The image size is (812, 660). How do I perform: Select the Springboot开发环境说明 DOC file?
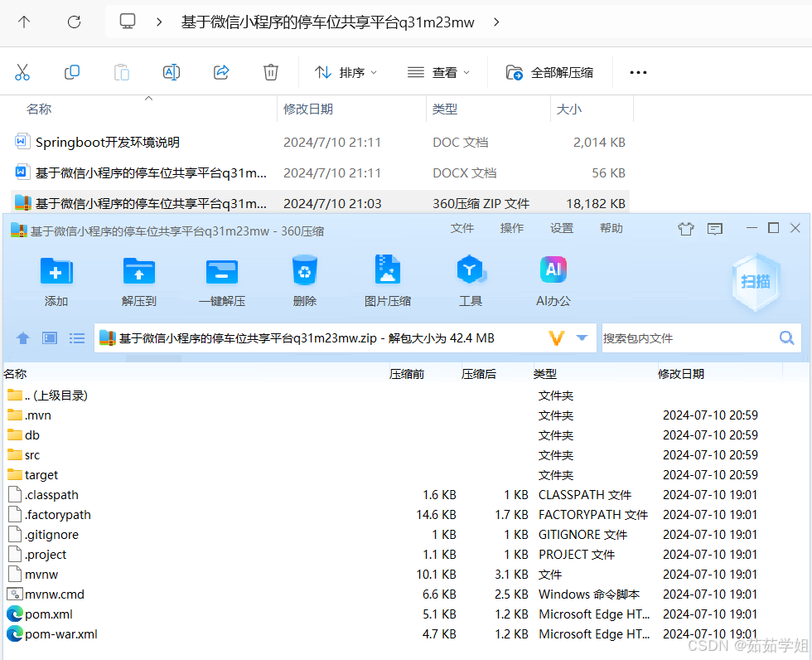(x=320, y=142)
